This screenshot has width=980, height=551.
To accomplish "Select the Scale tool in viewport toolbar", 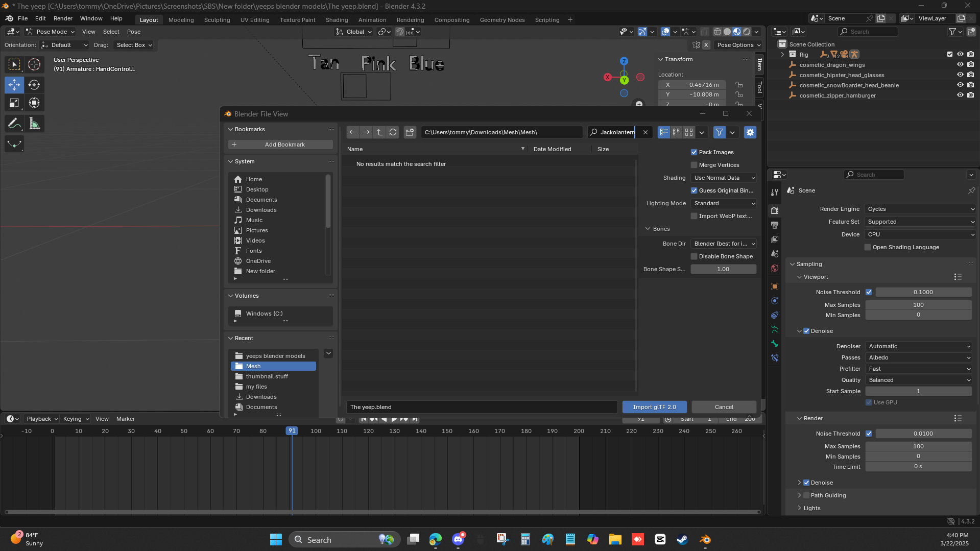I will point(14,103).
